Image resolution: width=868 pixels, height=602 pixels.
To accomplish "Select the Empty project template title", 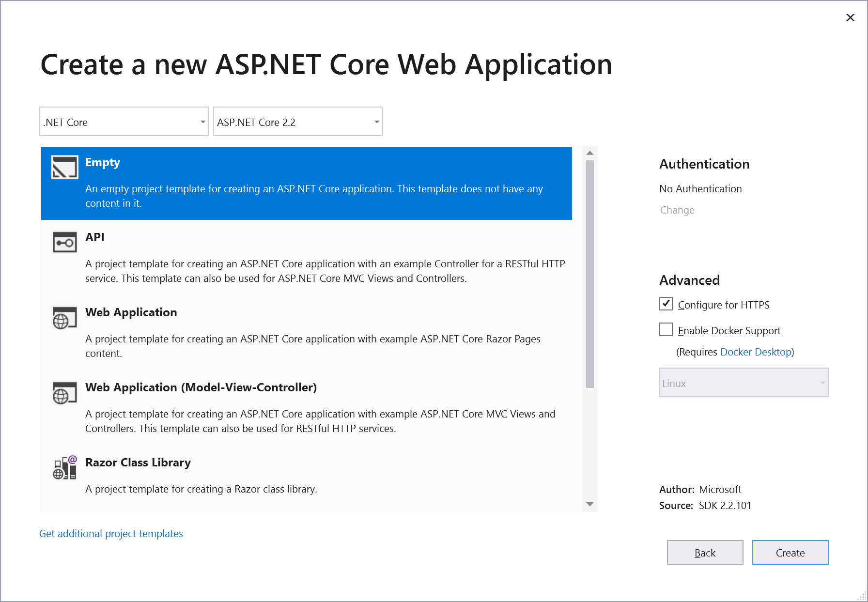I will (103, 162).
